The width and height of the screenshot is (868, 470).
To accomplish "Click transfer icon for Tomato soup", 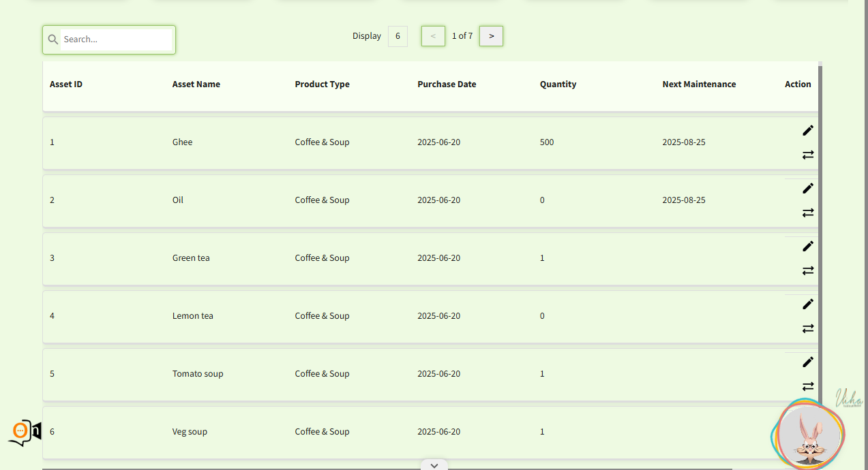I will [x=808, y=386].
